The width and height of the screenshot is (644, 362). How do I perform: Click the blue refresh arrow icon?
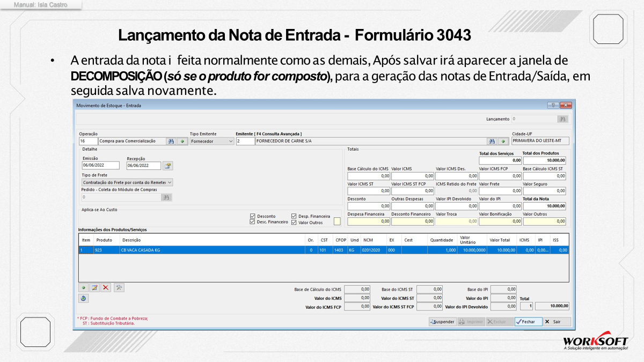[84, 298]
